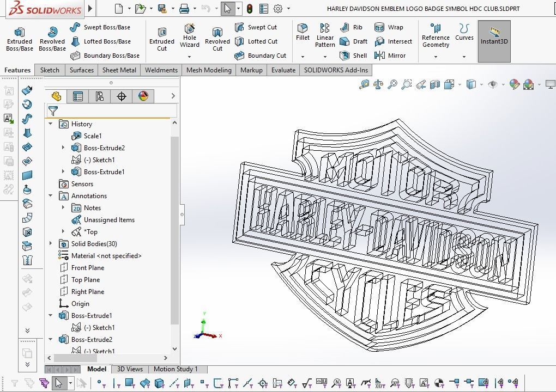Screen dimensions: 556x392
Task: Click the feature tree filter field
Action: pyautogui.click(x=112, y=111)
